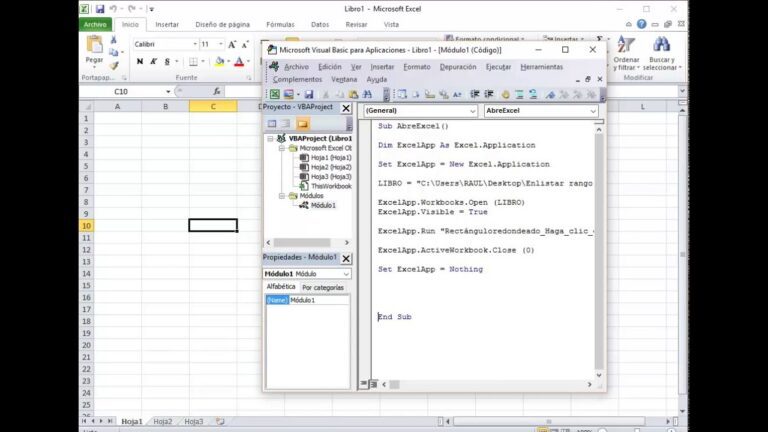Close the Propiedades - Módulo1 panel
Image resolution: width=768 pixels, height=432 pixels.
[346, 258]
